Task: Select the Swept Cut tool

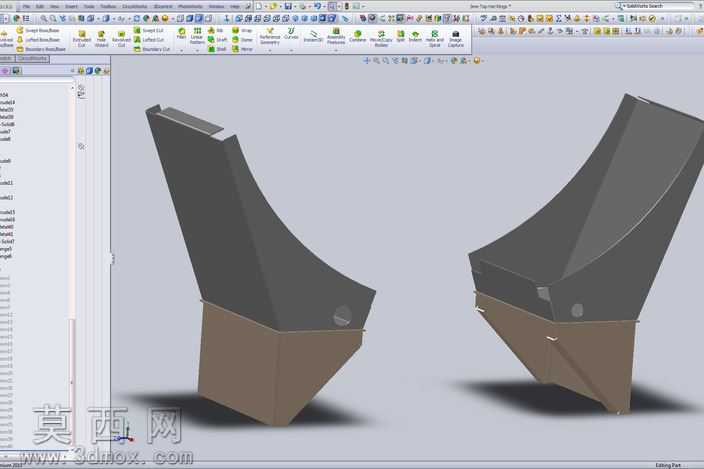Action: (149, 30)
